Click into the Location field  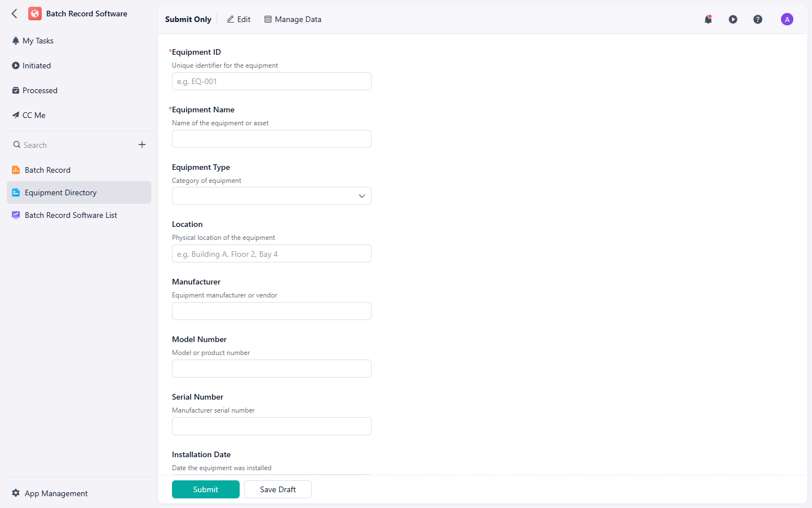click(272, 253)
